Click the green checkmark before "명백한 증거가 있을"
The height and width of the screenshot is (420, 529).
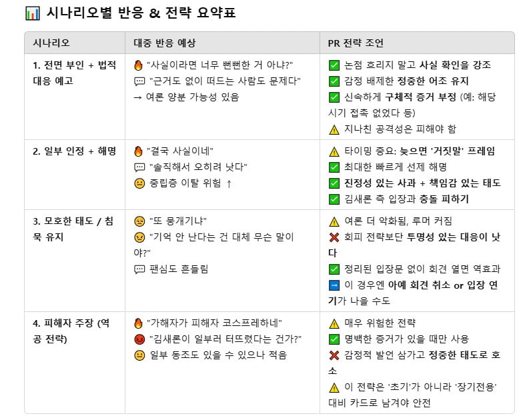pyautogui.click(x=334, y=339)
